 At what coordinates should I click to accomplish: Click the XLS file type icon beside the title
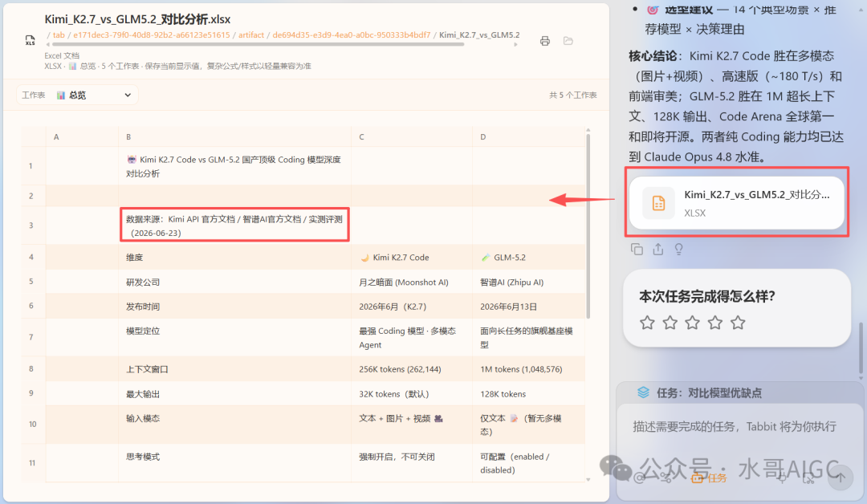click(x=31, y=40)
